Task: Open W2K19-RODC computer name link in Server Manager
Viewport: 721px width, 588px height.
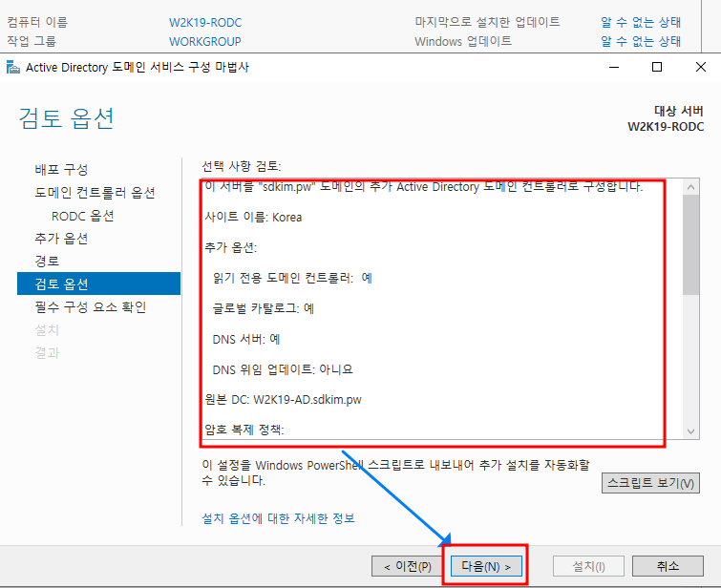Action: point(205,23)
